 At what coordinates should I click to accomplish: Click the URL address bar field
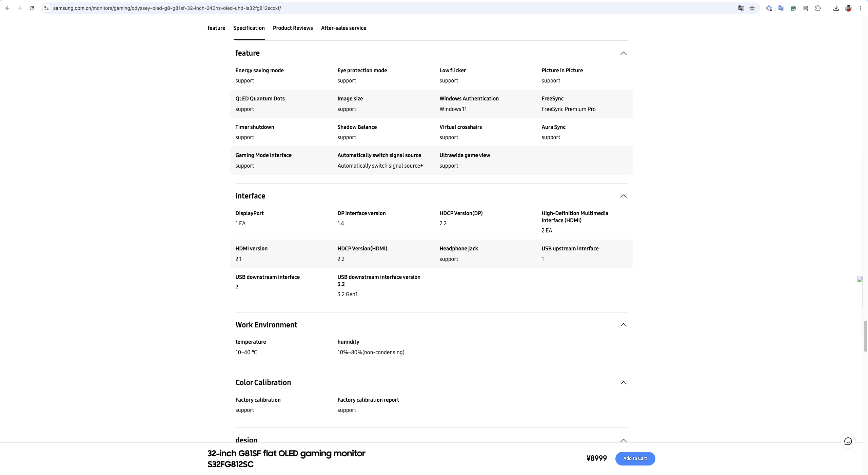373,8
